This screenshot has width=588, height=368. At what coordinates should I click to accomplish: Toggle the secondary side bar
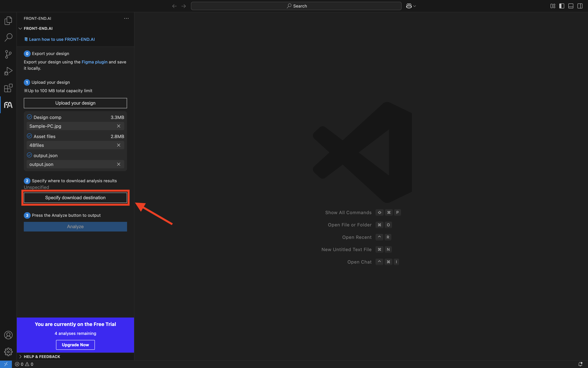click(580, 6)
